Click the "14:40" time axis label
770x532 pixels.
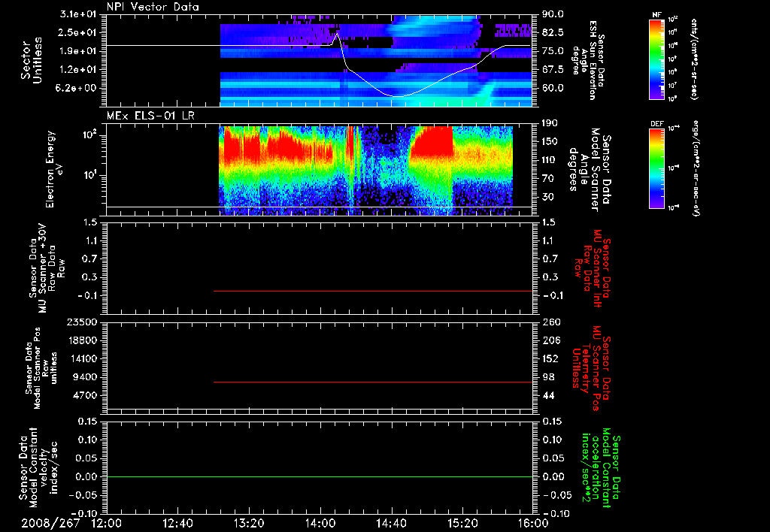(391, 523)
